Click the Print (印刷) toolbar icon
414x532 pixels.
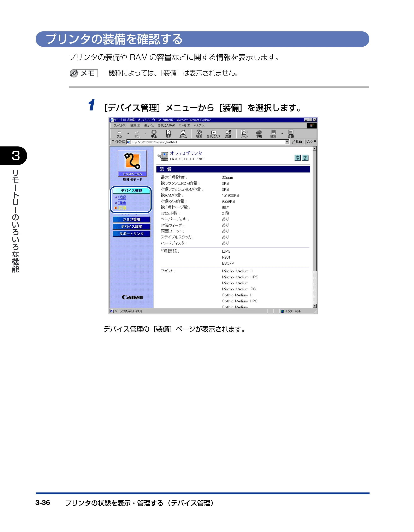tap(259, 134)
